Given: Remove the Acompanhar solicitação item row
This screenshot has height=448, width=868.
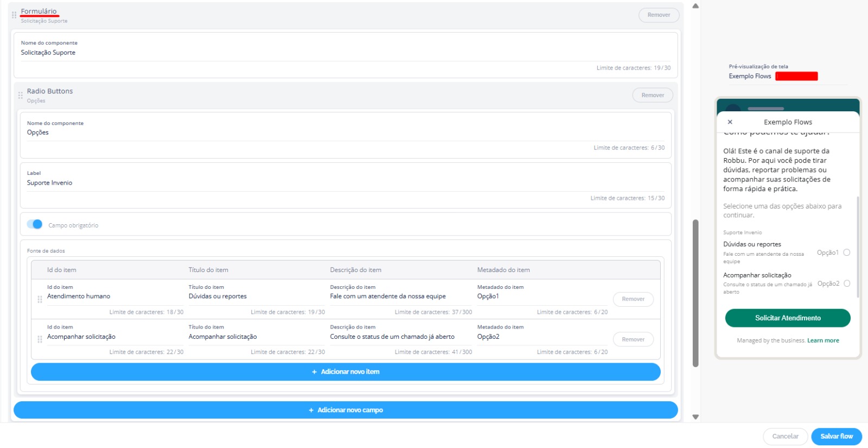Looking at the screenshot, I should pyautogui.click(x=633, y=339).
